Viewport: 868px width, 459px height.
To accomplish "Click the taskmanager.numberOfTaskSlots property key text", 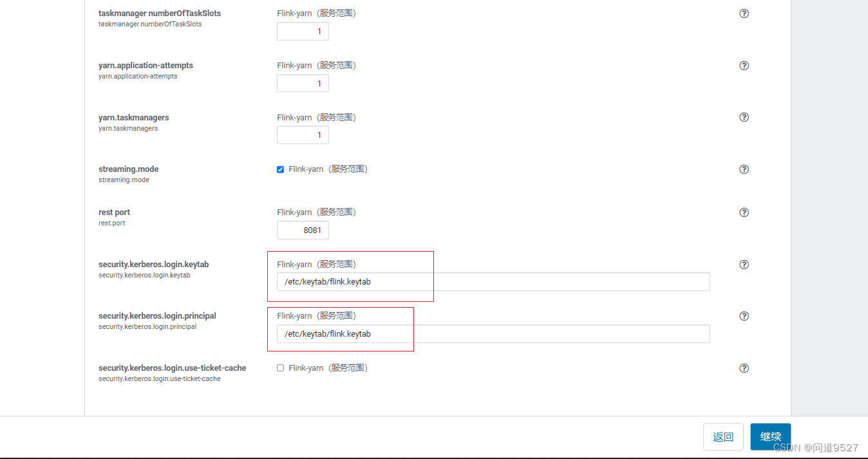I will (x=150, y=24).
